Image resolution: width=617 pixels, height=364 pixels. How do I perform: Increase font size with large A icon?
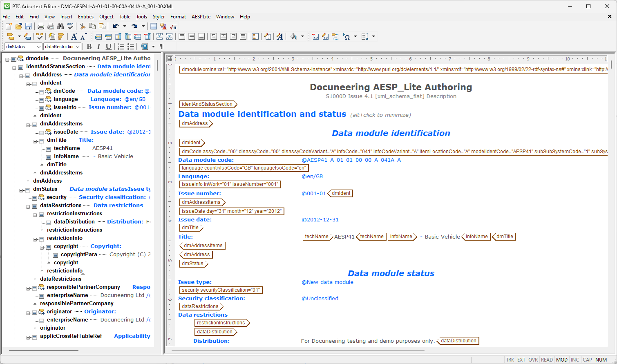click(x=74, y=36)
